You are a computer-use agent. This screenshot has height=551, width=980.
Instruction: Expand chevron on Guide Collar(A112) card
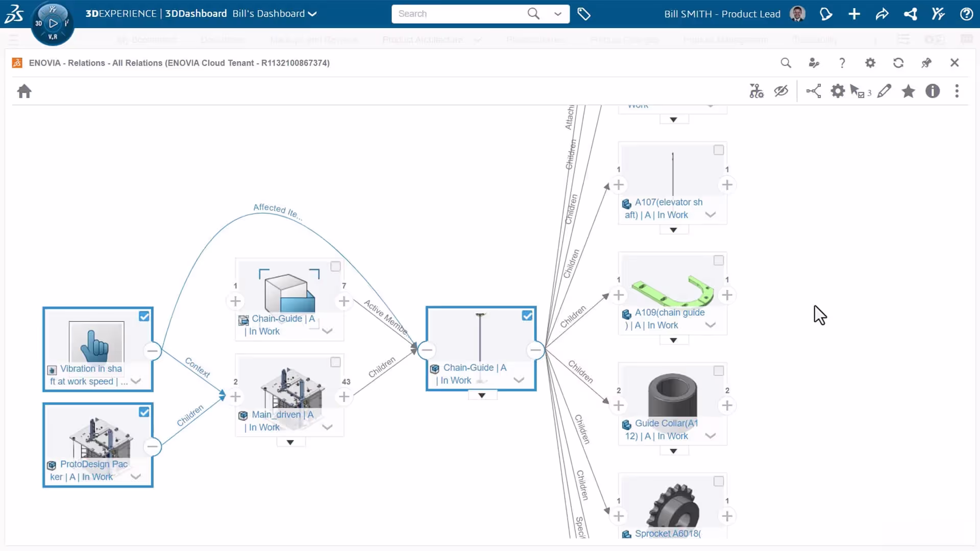[x=710, y=436]
